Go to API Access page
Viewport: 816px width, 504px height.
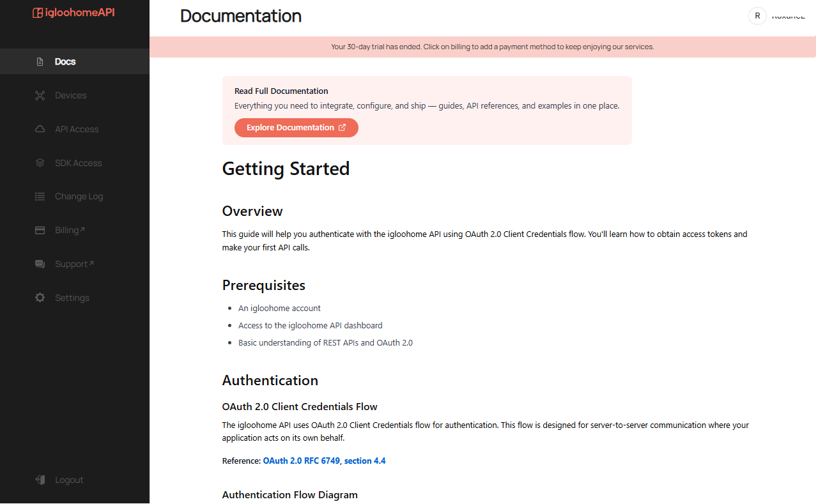pos(75,129)
